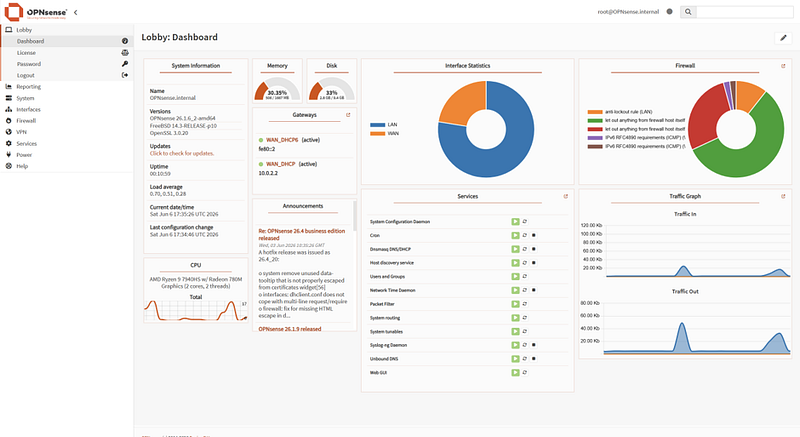
Task: Open the Password menu item
Action: [67, 64]
